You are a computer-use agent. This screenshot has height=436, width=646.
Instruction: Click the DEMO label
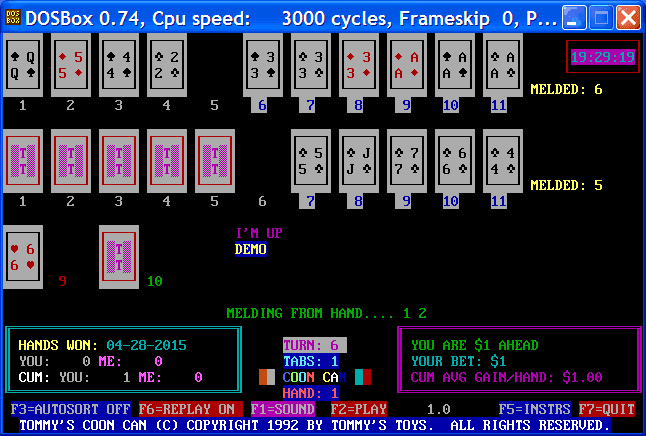pos(250,249)
